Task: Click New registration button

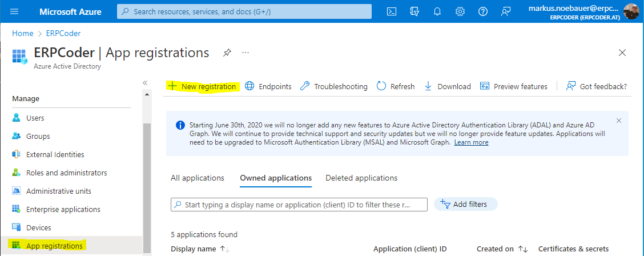Action: (x=203, y=86)
